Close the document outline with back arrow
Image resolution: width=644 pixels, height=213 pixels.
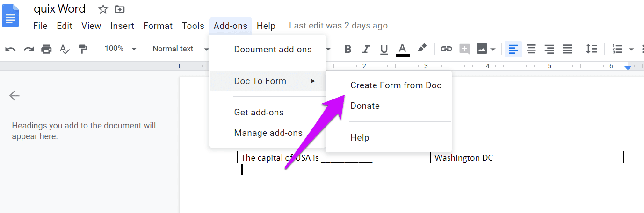[14, 96]
